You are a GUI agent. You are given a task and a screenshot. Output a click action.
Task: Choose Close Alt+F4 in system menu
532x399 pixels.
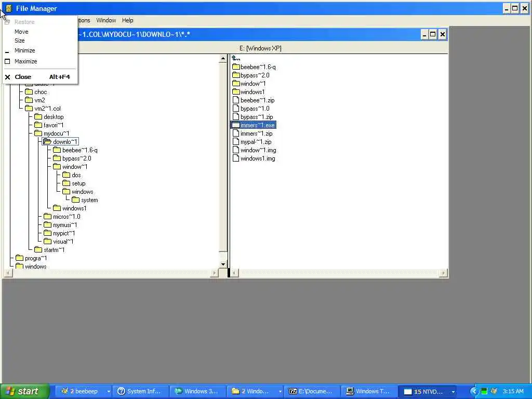point(40,77)
